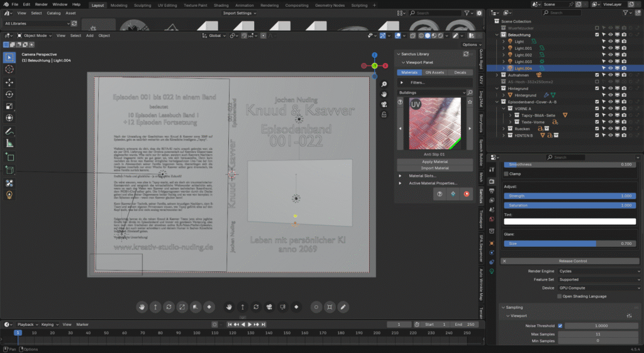644x353 pixels.
Task: Open the Feature Set dropdown
Action: [x=599, y=279]
